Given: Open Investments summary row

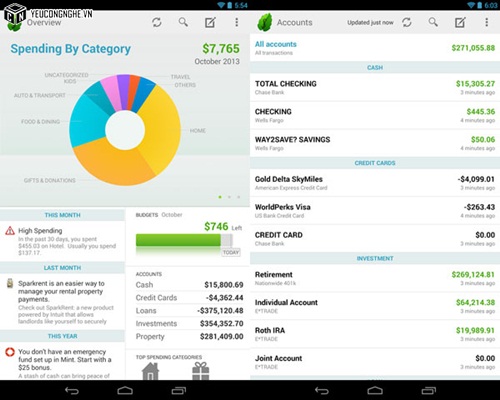Looking at the screenshot, I should point(189,324).
